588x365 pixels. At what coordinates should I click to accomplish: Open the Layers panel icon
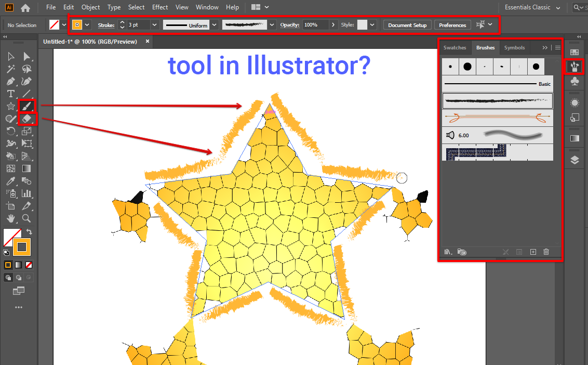[574, 160]
